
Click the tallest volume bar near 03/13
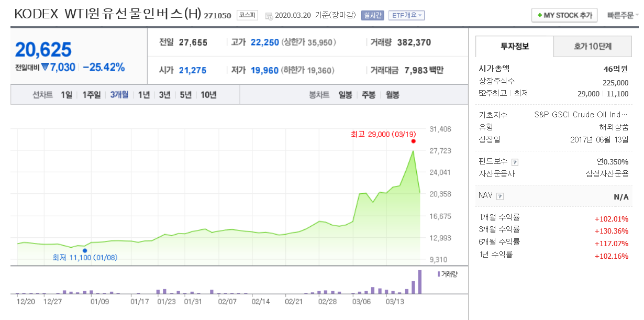point(420,283)
